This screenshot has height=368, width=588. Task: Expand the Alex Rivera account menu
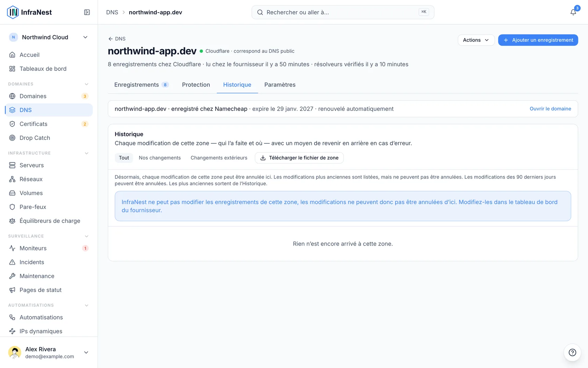[86, 352]
